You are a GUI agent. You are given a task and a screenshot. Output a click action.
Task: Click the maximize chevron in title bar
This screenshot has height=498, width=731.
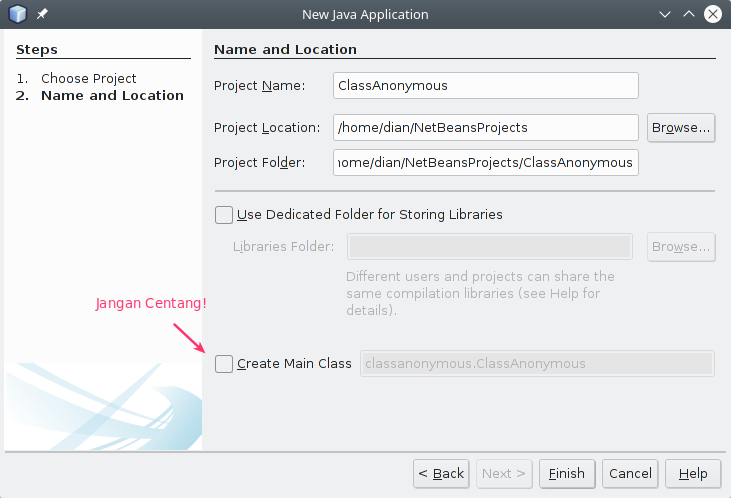click(x=689, y=14)
